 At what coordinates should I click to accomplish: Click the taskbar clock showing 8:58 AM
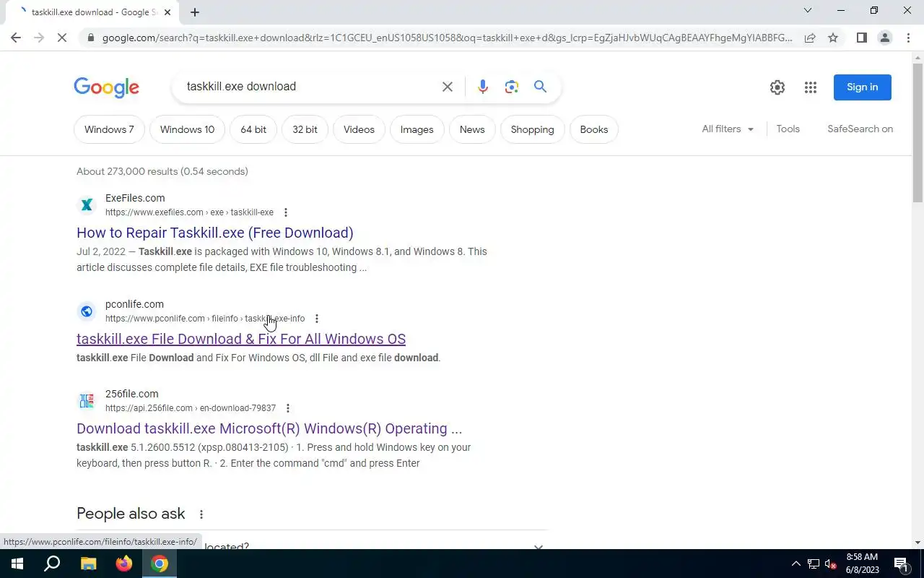863,564
